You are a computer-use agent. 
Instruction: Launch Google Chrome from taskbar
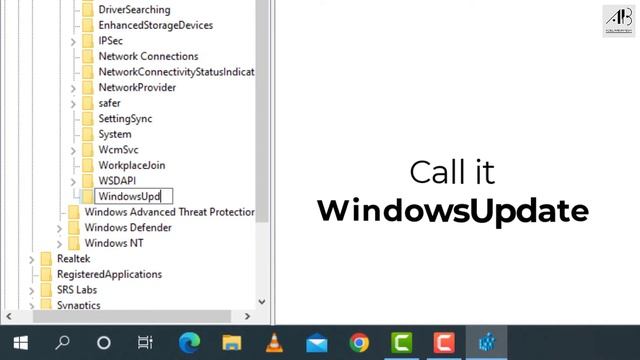[x=359, y=342]
